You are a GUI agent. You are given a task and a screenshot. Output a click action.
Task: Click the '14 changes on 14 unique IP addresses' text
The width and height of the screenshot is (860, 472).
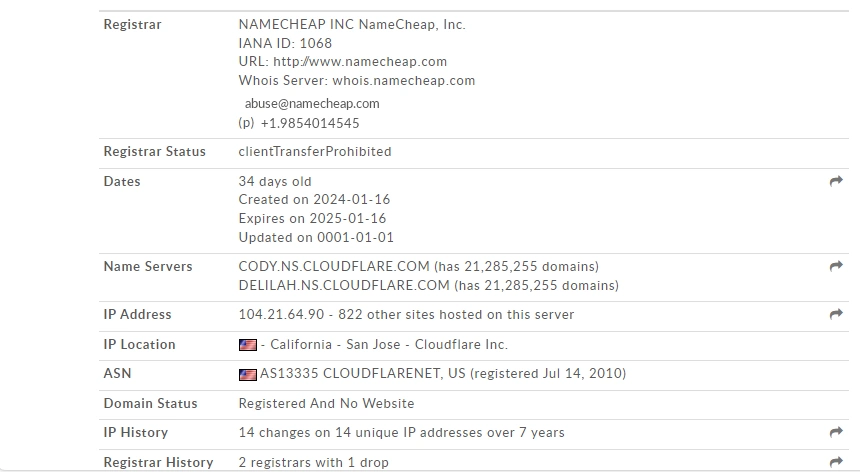(401, 433)
